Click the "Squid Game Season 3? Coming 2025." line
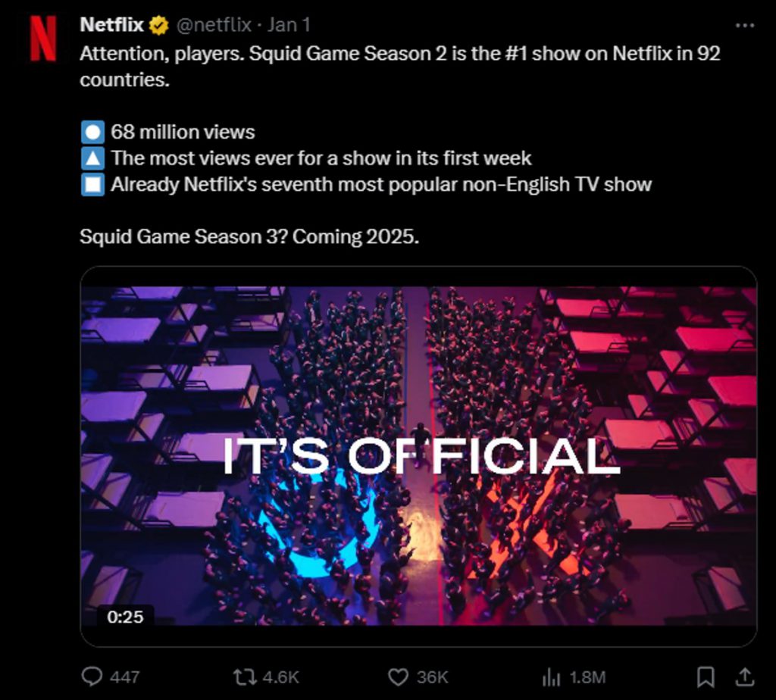The image size is (776, 700). (249, 236)
